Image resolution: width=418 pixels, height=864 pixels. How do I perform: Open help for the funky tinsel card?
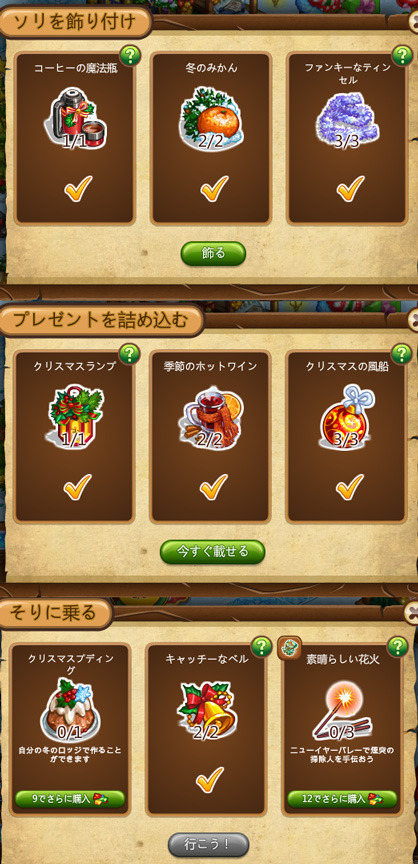point(403,55)
